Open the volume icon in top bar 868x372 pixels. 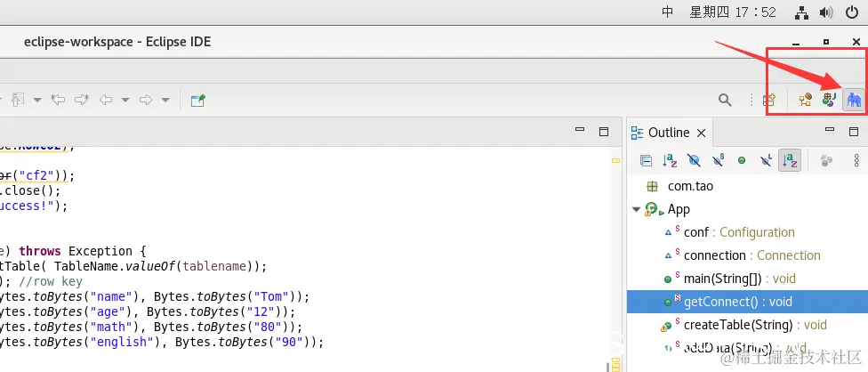point(826,12)
